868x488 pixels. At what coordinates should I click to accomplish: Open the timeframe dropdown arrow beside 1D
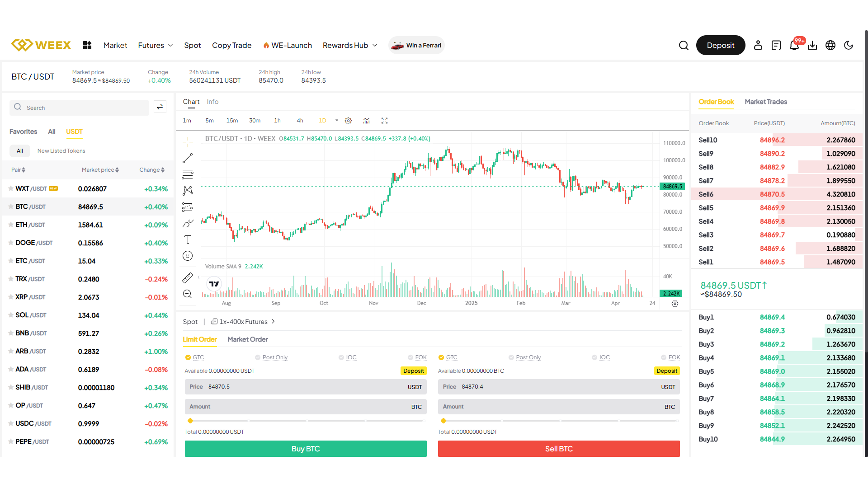pos(337,121)
